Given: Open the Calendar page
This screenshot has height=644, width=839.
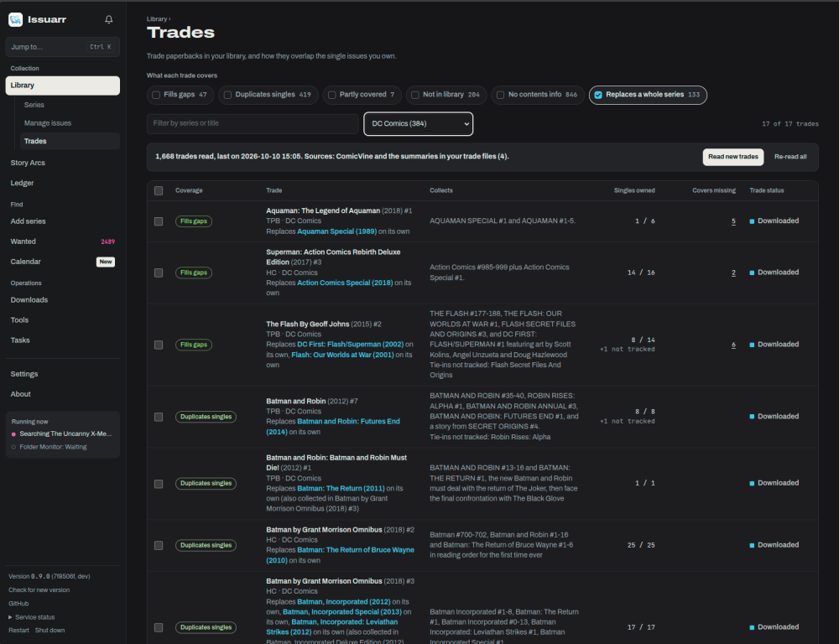Looking at the screenshot, I should click(26, 262).
